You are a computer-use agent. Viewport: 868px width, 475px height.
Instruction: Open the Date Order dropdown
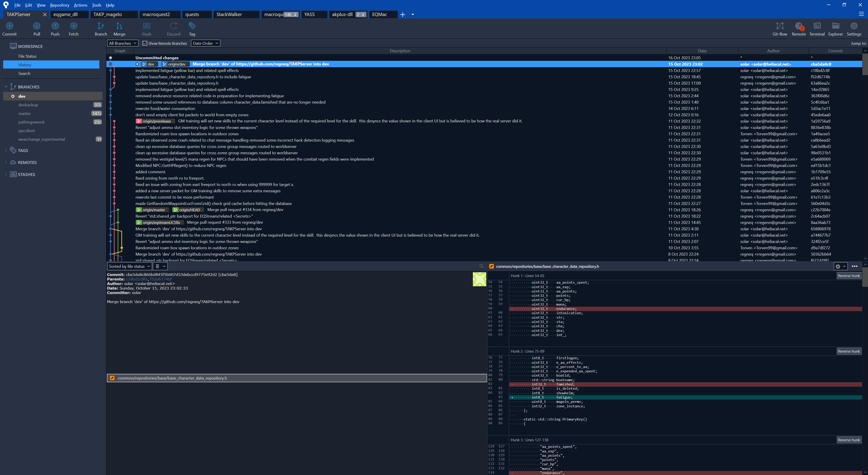[205, 43]
